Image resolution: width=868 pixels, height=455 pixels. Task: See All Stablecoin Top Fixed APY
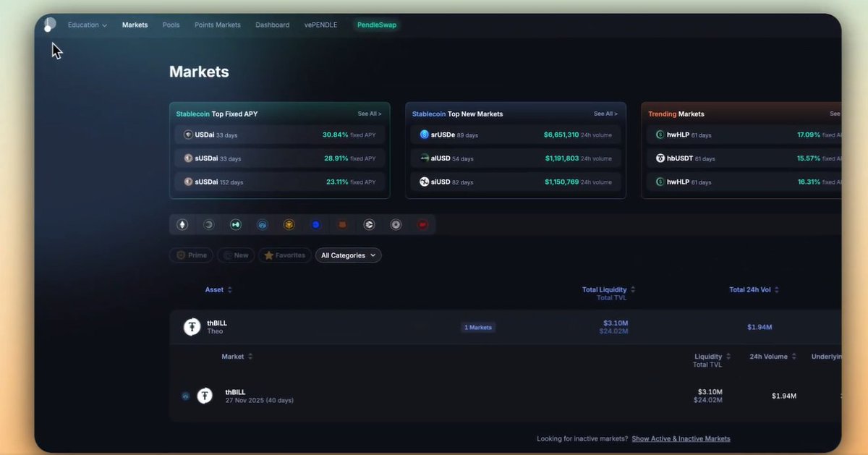(x=370, y=114)
